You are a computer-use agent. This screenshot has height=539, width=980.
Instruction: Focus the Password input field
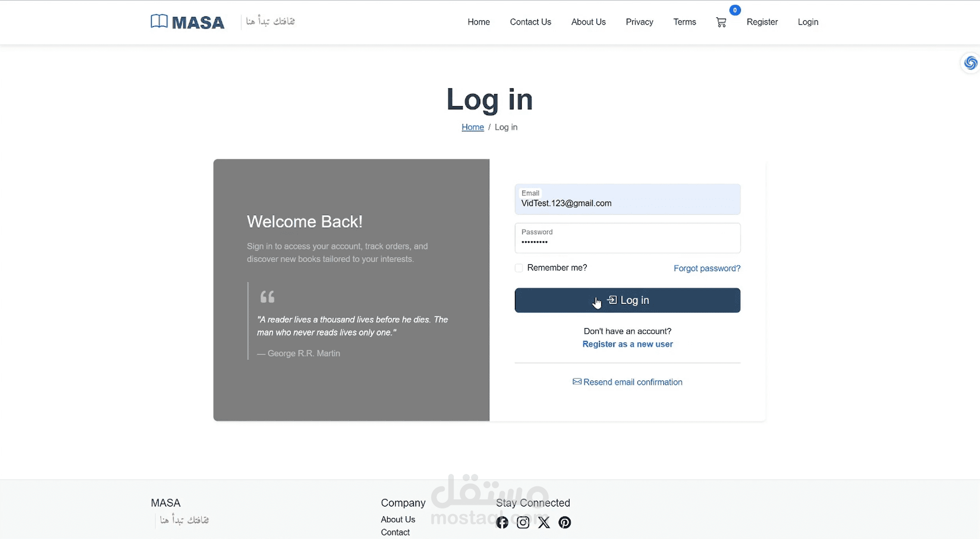click(x=627, y=238)
